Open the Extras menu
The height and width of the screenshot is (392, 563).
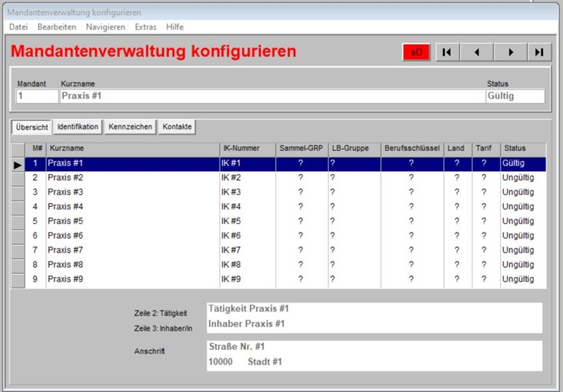tap(145, 27)
